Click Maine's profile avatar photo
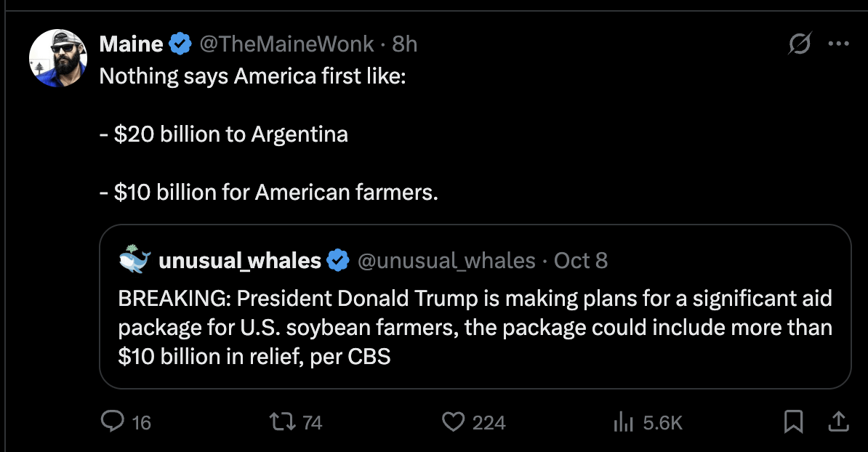This screenshot has height=452, width=868. pos(58,58)
